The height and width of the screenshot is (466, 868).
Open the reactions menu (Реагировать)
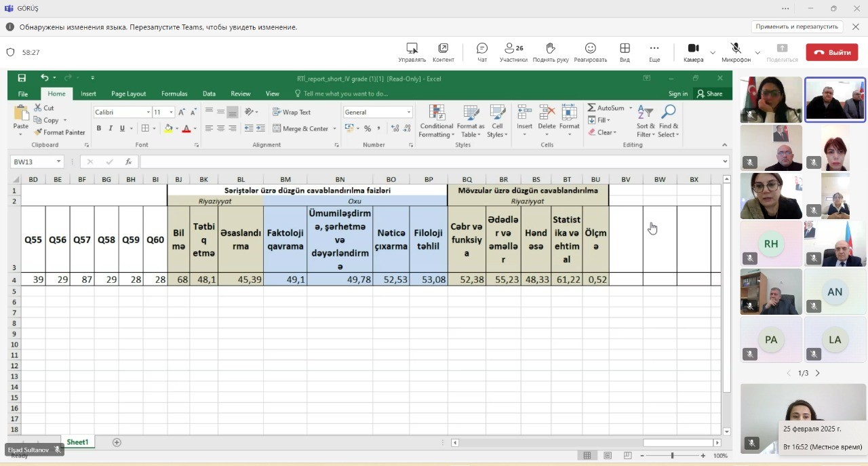pyautogui.click(x=590, y=52)
